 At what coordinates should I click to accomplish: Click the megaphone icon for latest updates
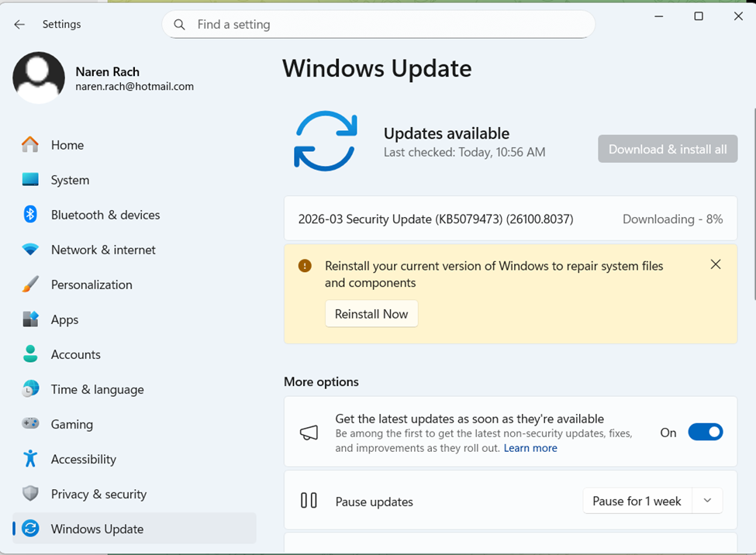coord(309,433)
